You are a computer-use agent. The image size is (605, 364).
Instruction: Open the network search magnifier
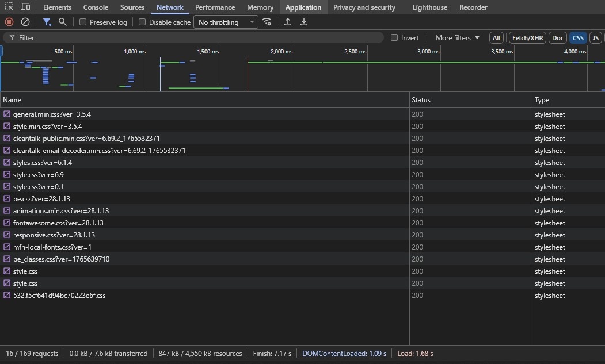(63, 22)
